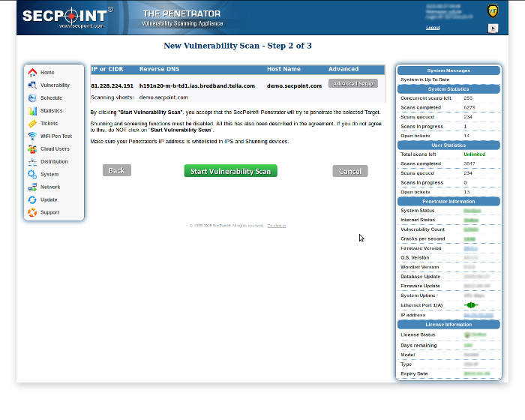
Task: Click the System Messages panel header
Action: 448,70
